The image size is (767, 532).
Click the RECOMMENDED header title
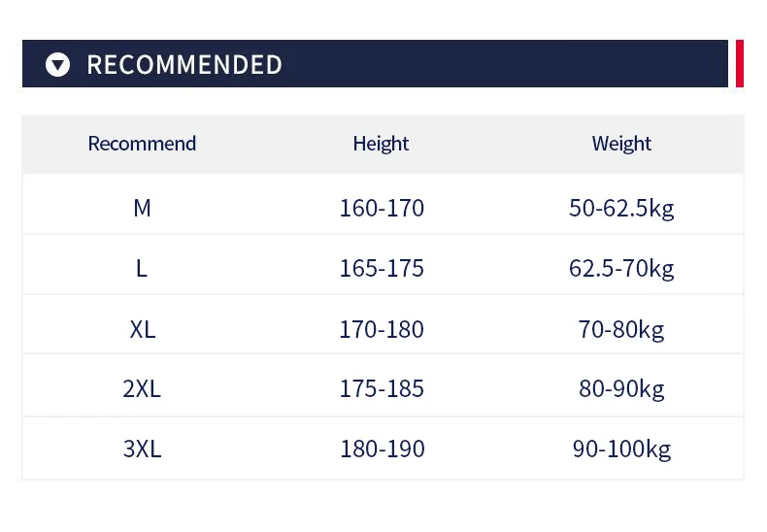pos(184,65)
